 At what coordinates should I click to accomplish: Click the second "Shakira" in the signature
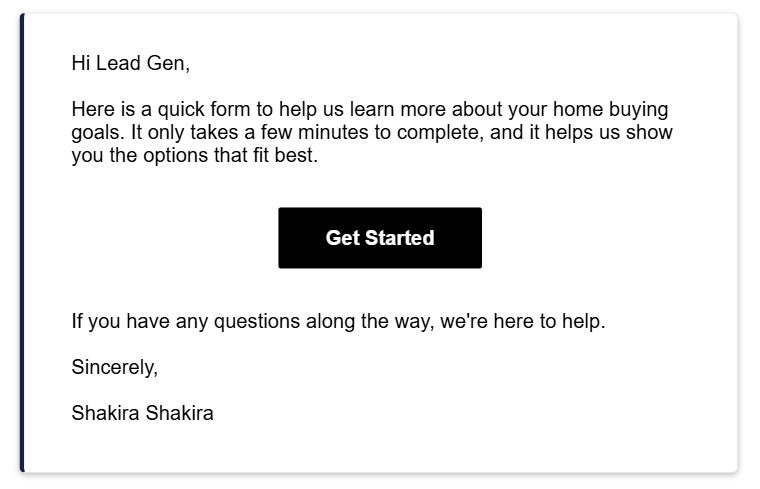point(180,413)
